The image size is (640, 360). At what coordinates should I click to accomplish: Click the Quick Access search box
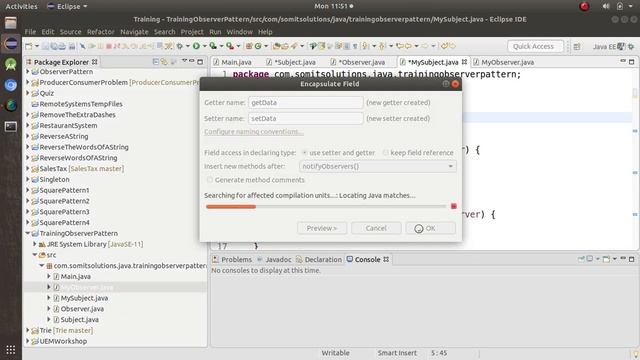point(535,47)
